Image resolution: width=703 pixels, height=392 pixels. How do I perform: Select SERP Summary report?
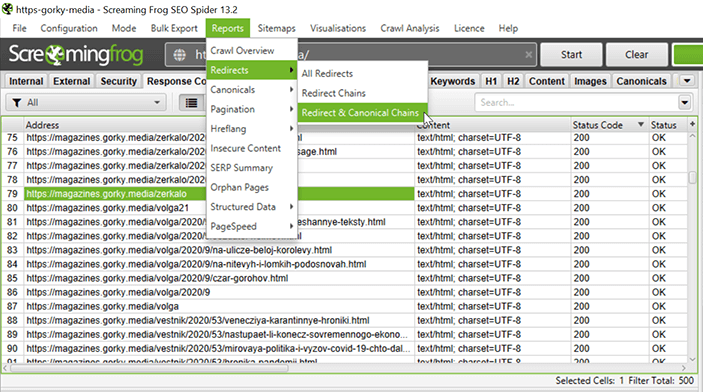pyautogui.click(x=252, y=168)
